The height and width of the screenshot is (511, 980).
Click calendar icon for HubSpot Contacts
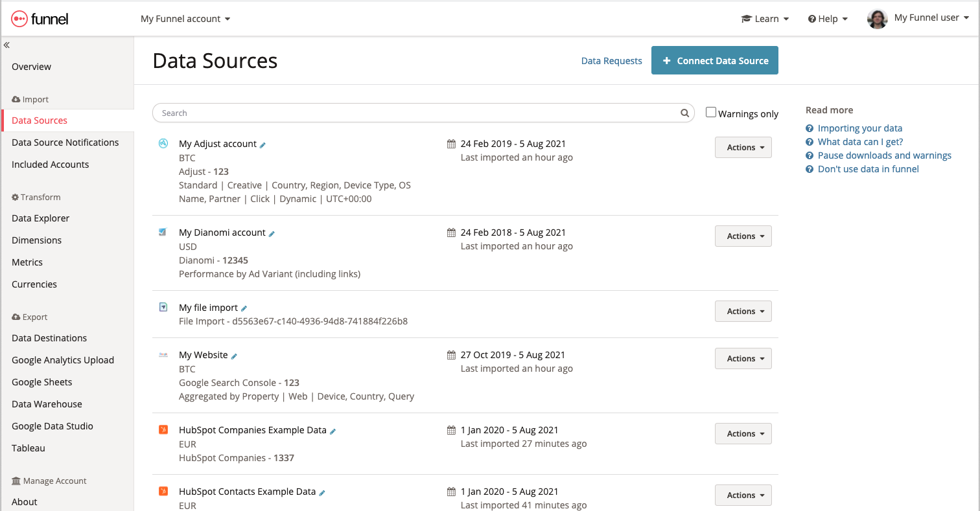tap(452, 492)
